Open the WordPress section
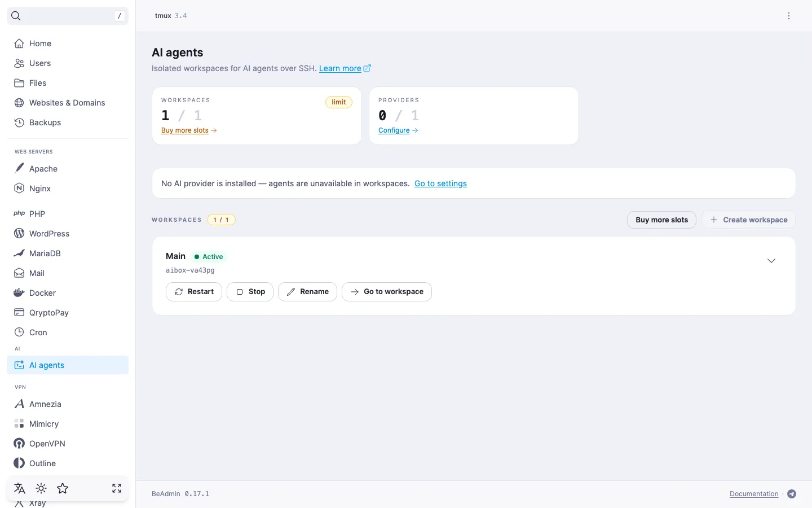 click(x=68, y=234)
